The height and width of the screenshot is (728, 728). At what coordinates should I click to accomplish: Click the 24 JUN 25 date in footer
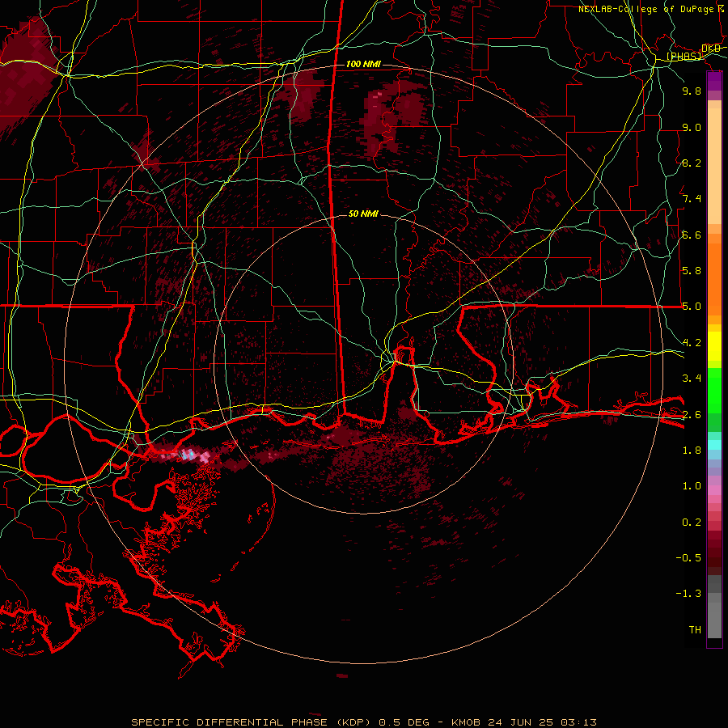click(x=521, y=722)
